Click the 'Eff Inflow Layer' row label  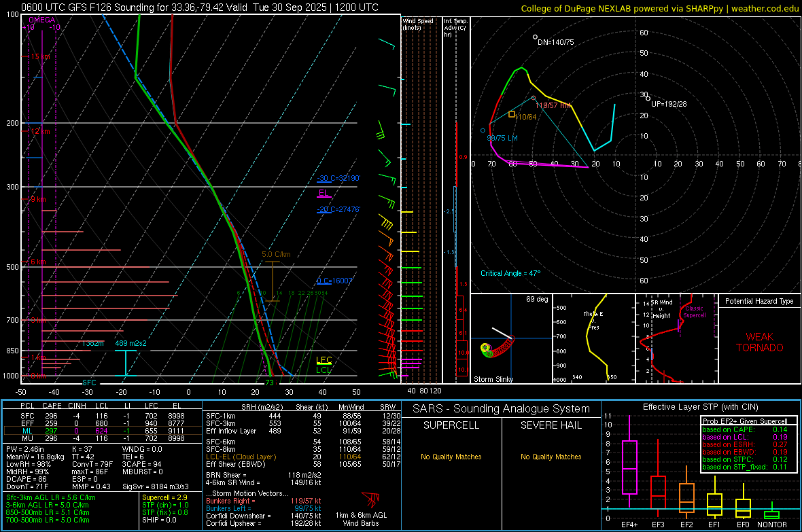(231, 431)
